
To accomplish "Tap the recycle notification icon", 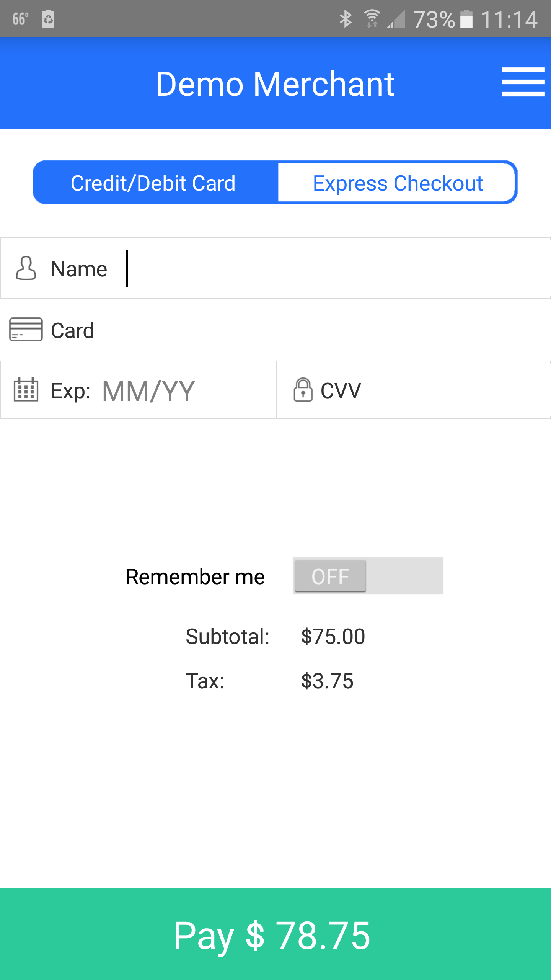I will click(x=48, y=19).
